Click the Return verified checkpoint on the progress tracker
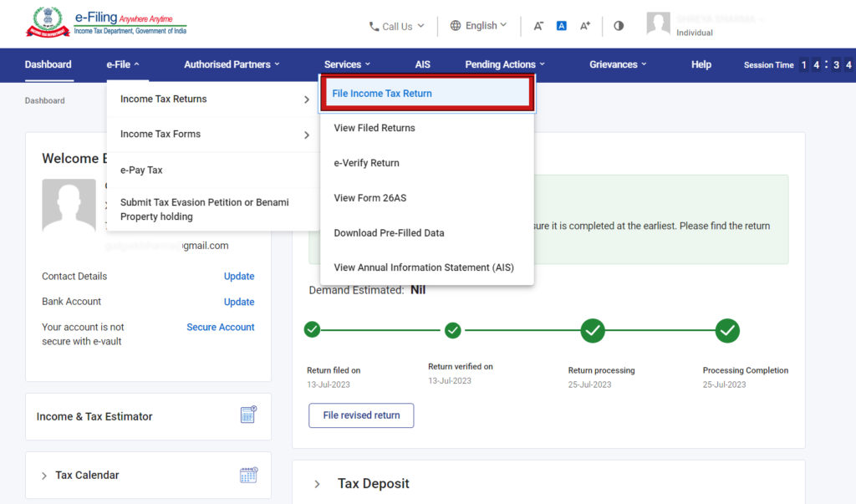 coord(452,330)
